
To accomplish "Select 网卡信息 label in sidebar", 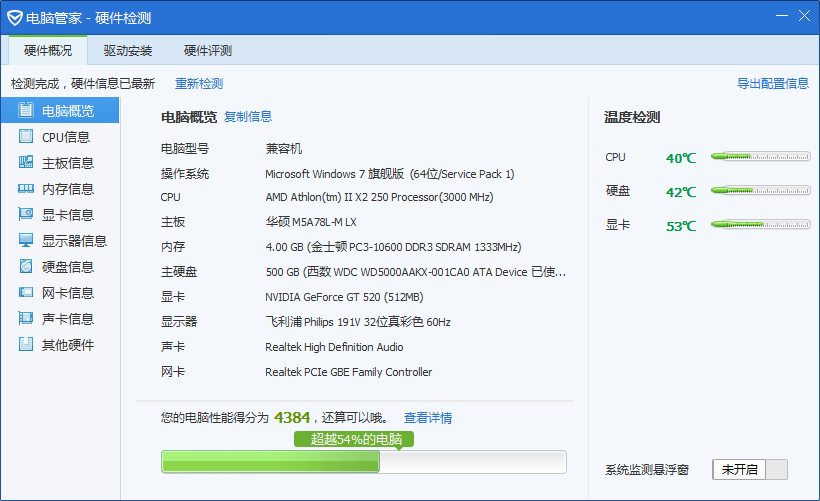I will tap(67, 293).
